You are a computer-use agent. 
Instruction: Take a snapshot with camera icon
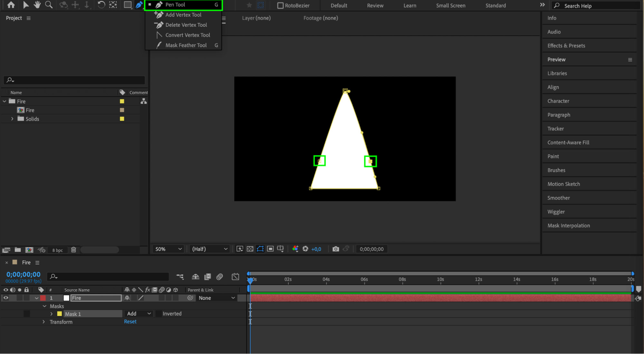(336, 249)
